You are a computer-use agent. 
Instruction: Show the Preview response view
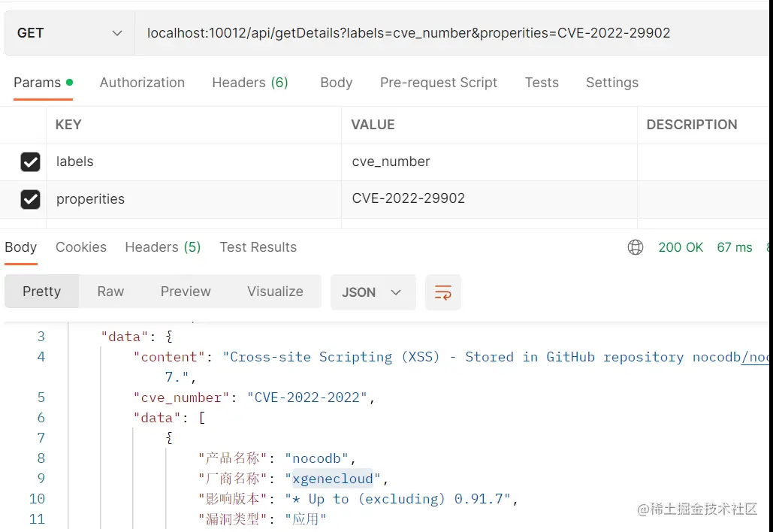pyautogui.click(x=186, y=292)
